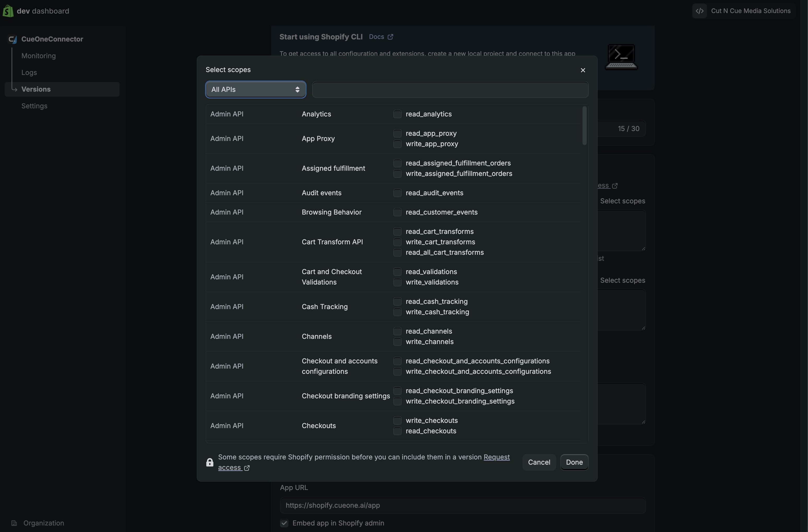This screenshot has width=808, height=532.
Task: Click the Cancel button
Action: 539,462
